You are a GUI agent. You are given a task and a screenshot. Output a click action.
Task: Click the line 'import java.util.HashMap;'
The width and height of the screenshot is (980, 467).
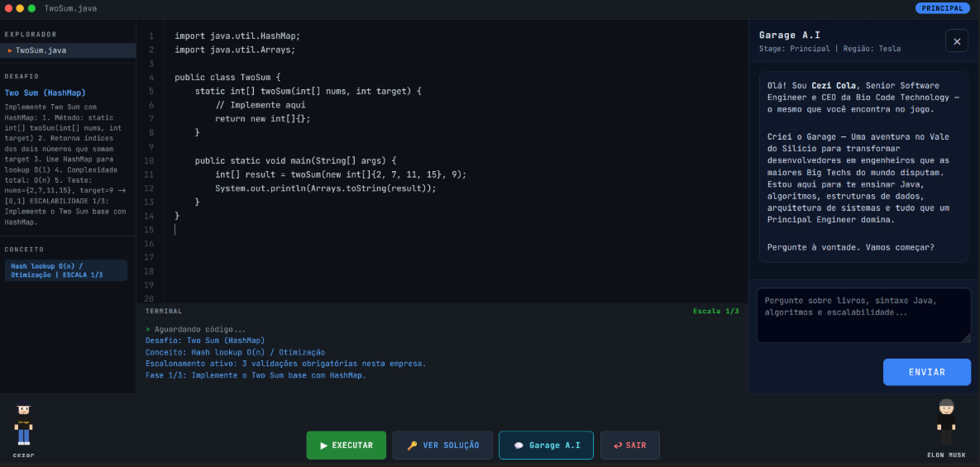point(237,36)
